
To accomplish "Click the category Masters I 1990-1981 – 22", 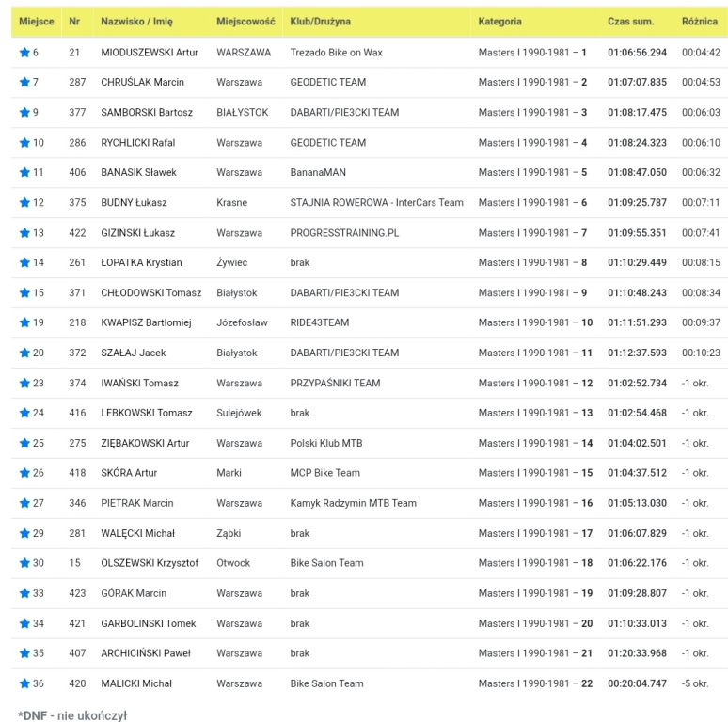I will (x=535, y=683).
